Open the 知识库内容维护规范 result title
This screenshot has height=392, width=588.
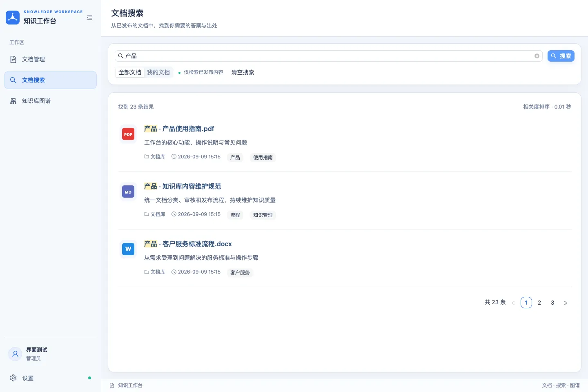tap(183, 186)
